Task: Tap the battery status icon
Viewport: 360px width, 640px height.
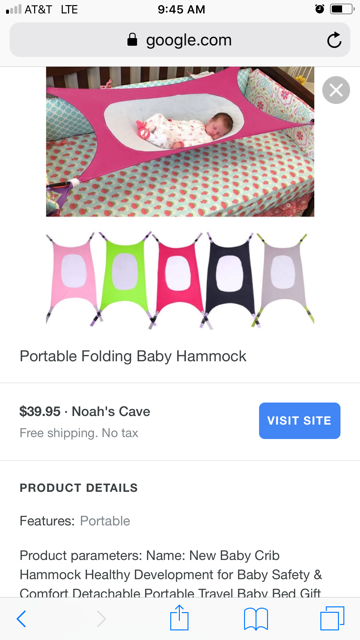Action: click(x=342, y=9)
